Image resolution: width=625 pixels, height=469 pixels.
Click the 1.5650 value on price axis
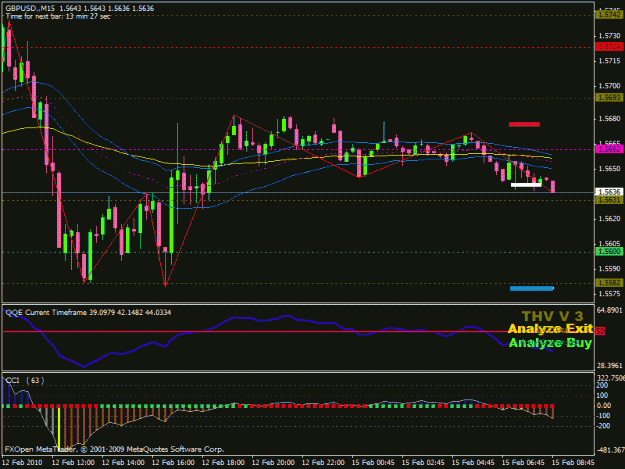pyautogui.click(x=609, y=169)
